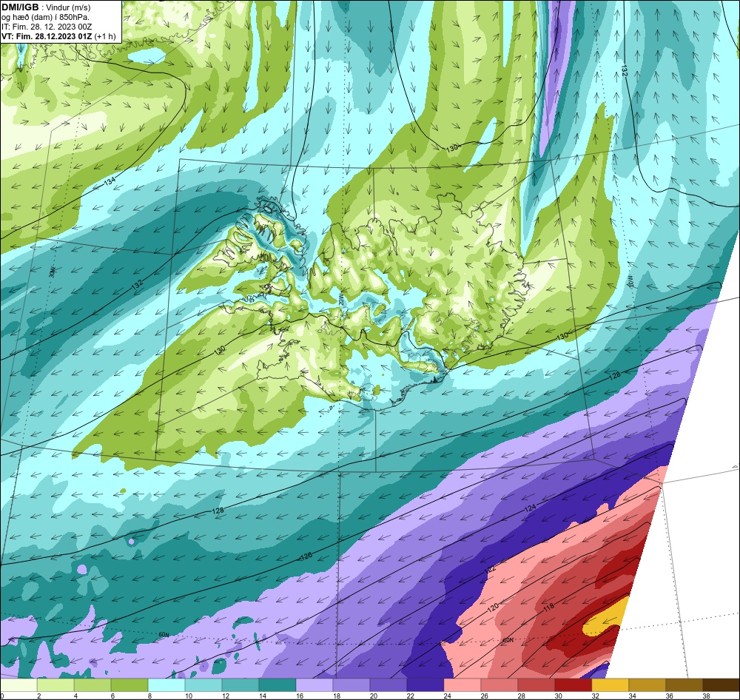740x700 pixels.
Task: Choose the darkest brown above-38 m/s legend swatch
Action: (721, 685)
